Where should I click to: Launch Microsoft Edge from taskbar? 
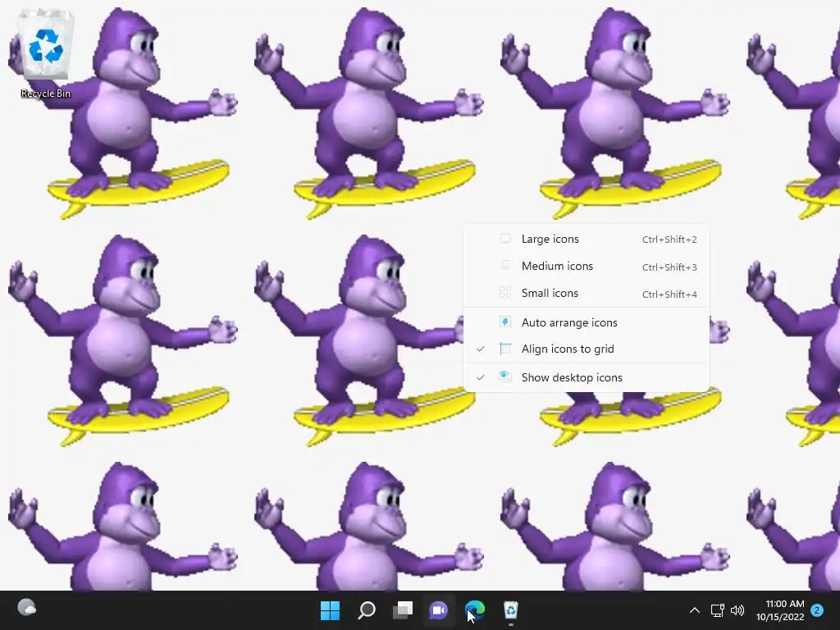475,610
